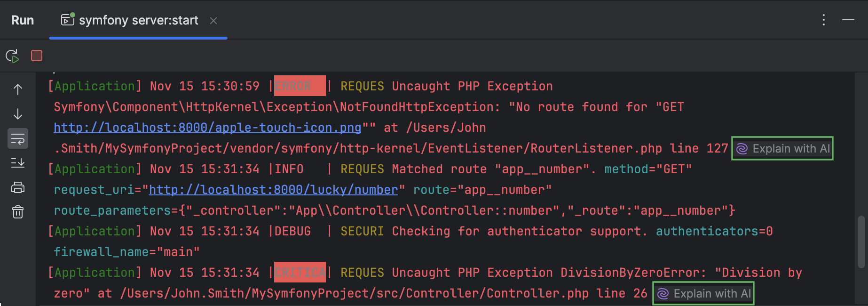Click the red CRITICAL log level badge
Viewport: 868px width, 306px height.
(x=300, y=273)
